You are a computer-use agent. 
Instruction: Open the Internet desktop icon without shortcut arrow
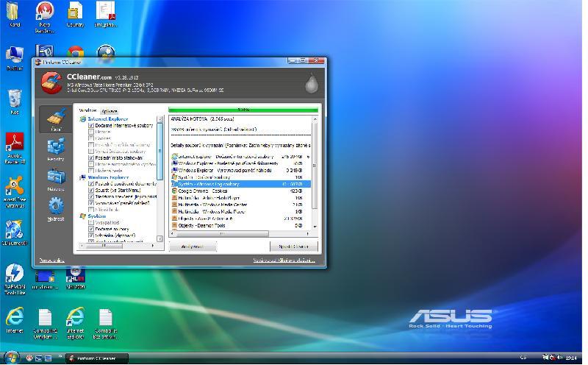(x=15, y=320)
